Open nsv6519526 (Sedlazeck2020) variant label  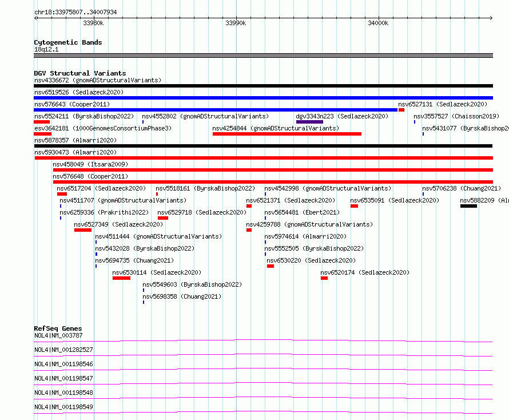coord(79,92)
